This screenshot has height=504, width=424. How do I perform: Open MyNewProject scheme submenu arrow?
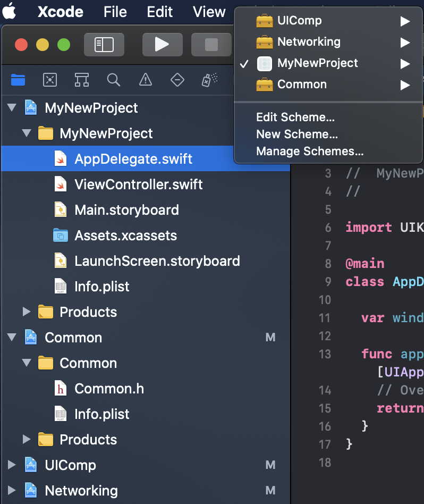(405, 64)
